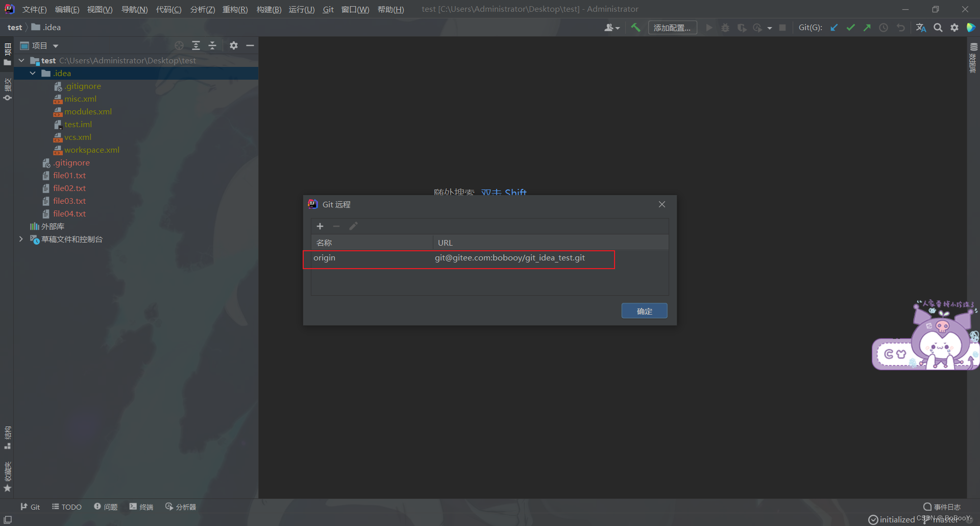This screenshot has width=980, height=526.
Task: Click Git update project arrow icon
Action: 834,28
